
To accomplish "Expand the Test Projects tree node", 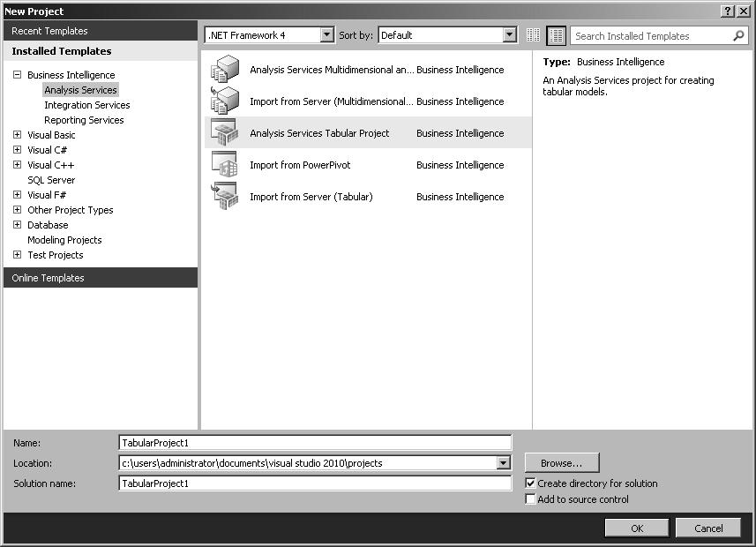I will (18, 254).
